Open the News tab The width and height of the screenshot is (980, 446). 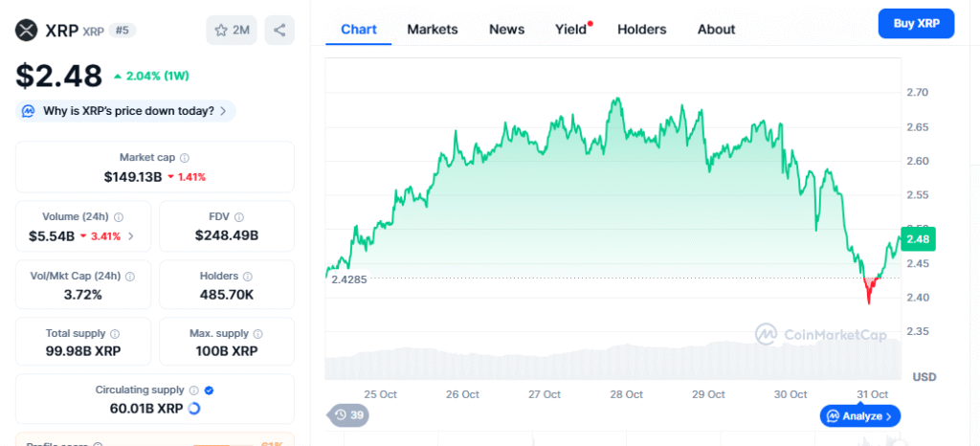pos(506,30)
